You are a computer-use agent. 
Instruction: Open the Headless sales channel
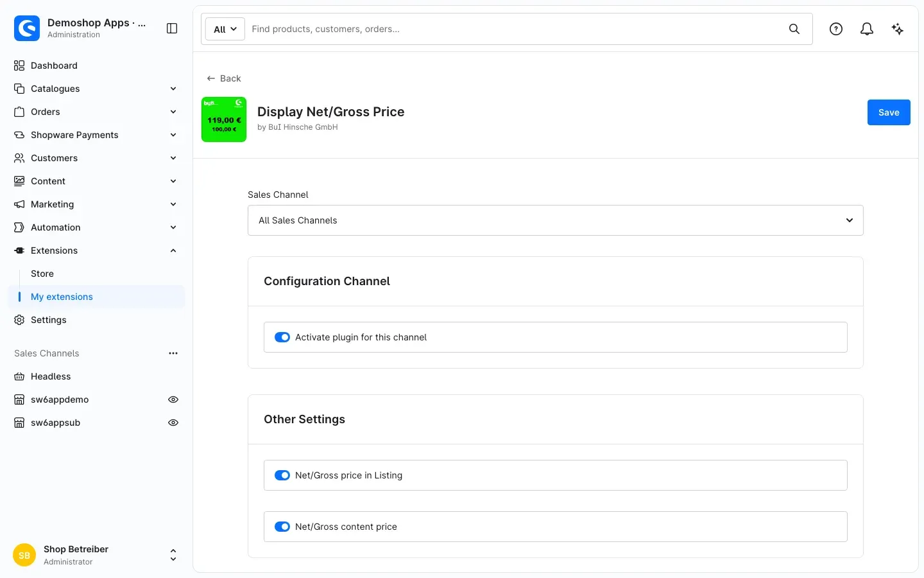[x=51, y=376]
